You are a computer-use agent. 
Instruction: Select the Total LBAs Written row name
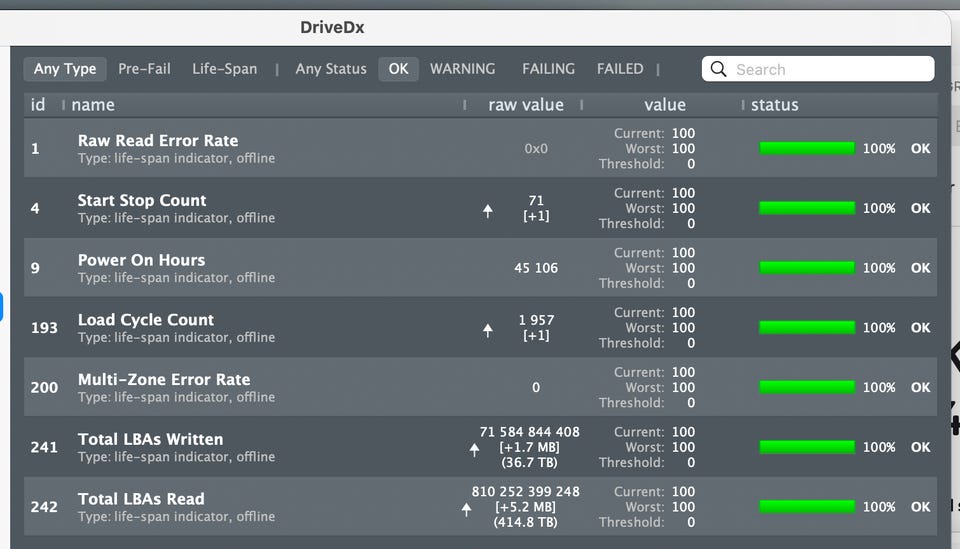click(151, 439)
